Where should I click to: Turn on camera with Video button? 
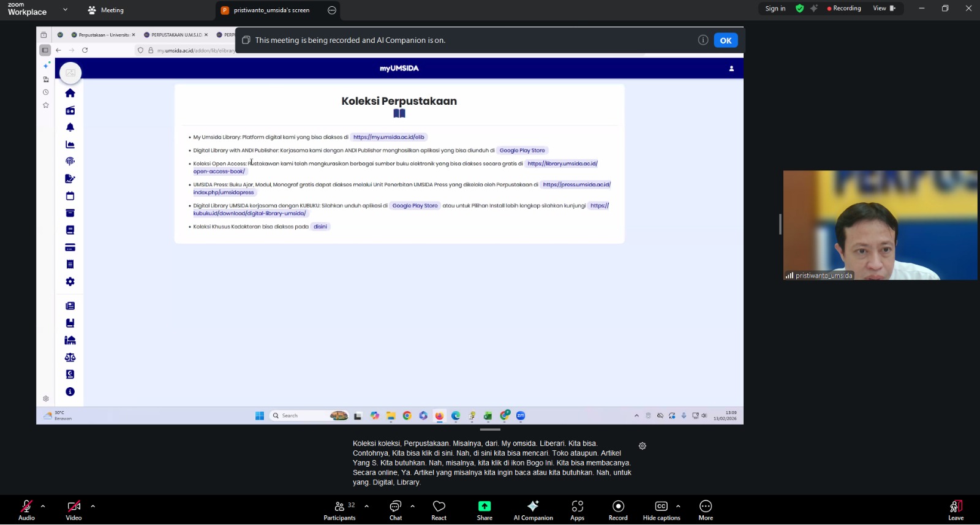point(73,510)
